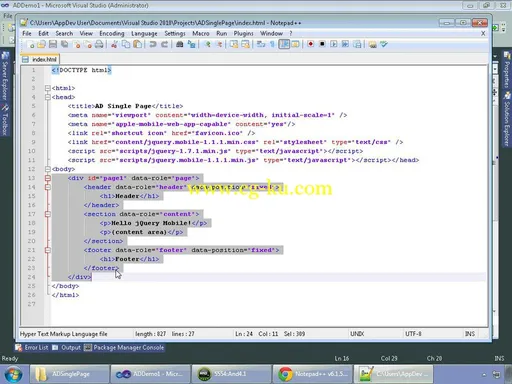Viewport: 512px width, 384px height.
Task: Toggle synchronized vertical scrolling
Action: (234, 44)
